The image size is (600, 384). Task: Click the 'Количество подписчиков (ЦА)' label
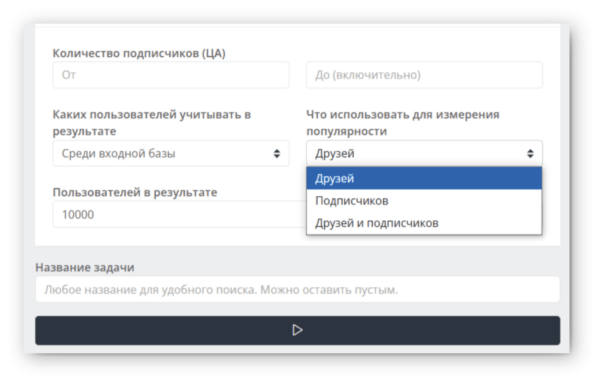139,53
